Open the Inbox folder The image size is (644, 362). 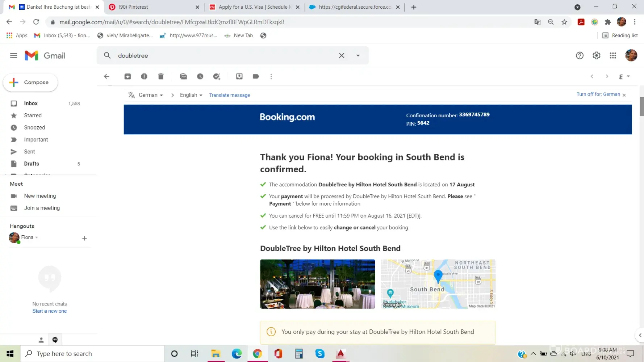pyautogui.click(x=31, y=104)
